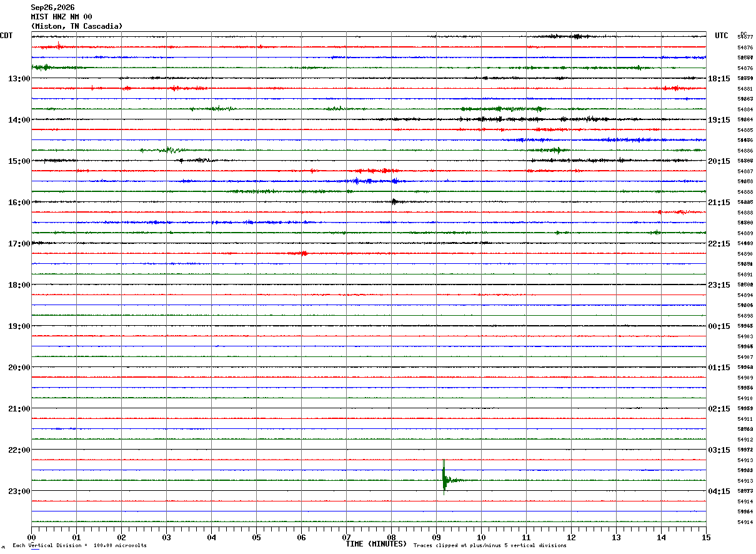Click the MIST HNZ NM 00 station header
Image resolution: width=756 pixels, height=554 pixels.
pos(61,17)
